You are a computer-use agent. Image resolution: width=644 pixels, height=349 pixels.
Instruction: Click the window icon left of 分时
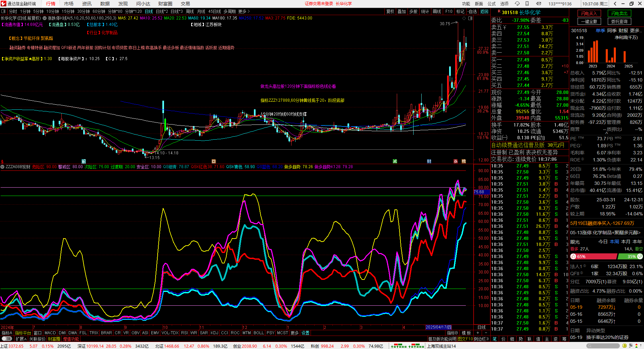(x=3, y=11)
